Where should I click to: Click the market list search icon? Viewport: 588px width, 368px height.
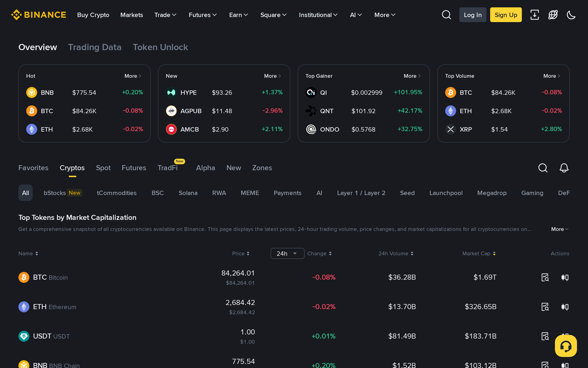543,168
